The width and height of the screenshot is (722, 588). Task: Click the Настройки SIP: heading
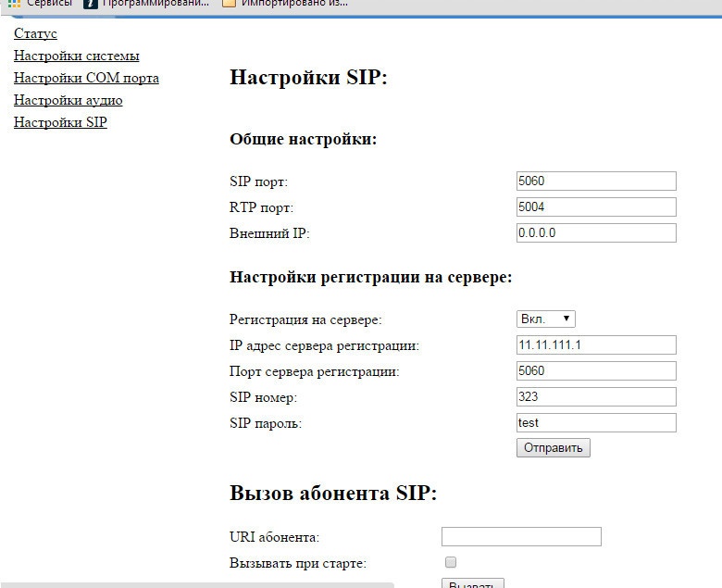click(308, 77)
